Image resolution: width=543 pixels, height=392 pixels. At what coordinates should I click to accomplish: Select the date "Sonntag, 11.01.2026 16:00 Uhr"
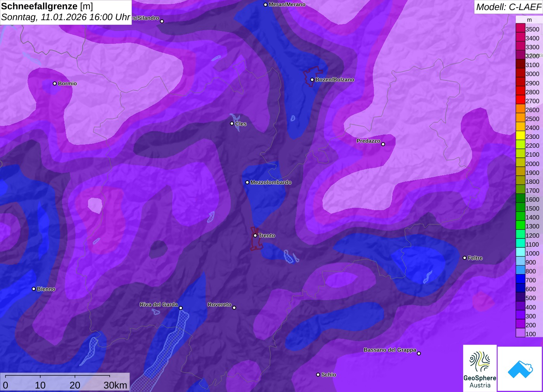(66, 17)
